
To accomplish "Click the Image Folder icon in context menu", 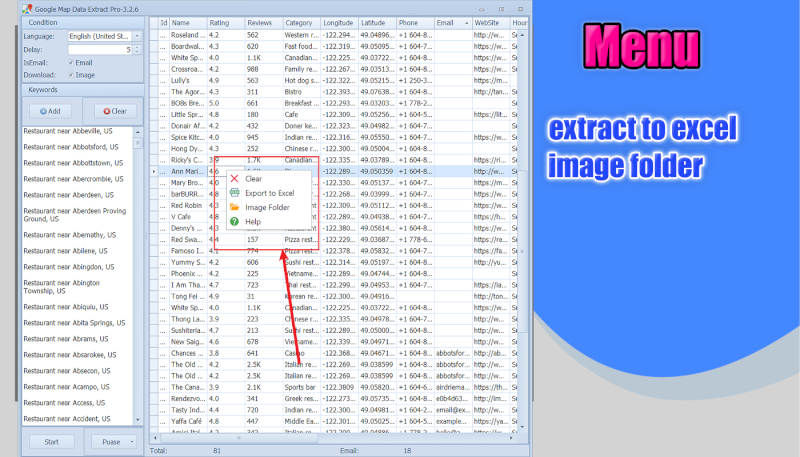I will pyautogui.click(x=234, y=207).
